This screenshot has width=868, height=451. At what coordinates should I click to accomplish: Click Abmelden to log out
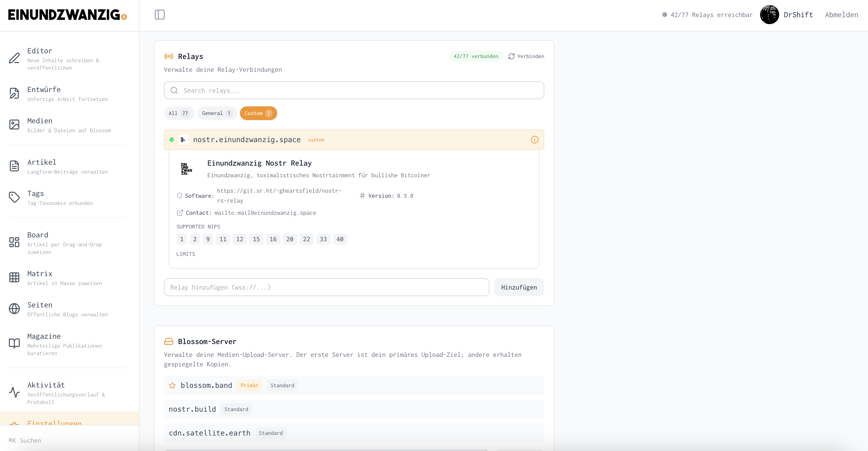[841, 15]
